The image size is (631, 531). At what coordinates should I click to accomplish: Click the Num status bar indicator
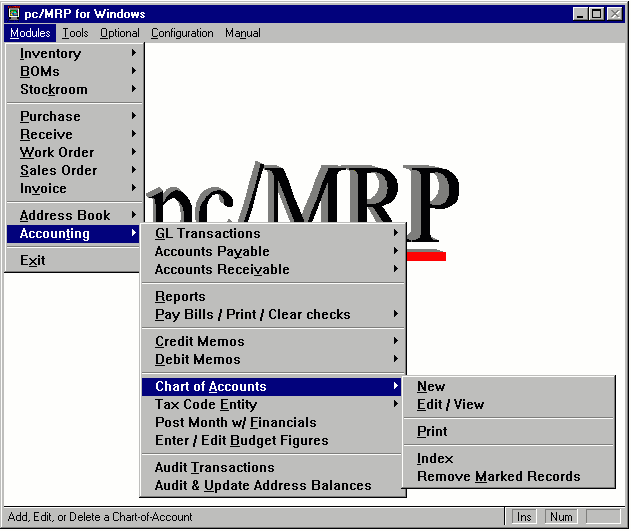(x=561, y=517)
